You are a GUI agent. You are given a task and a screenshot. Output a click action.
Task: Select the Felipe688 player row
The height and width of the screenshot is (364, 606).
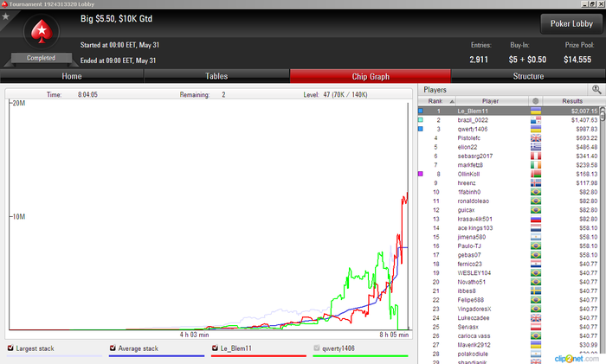click(x=509, y=300)
